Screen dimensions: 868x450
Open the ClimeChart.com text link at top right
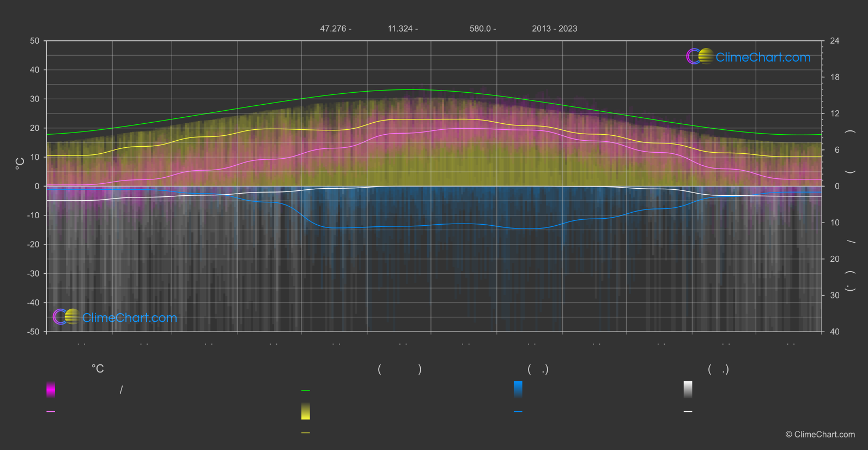pyautogui.click(x=762, y=57)
